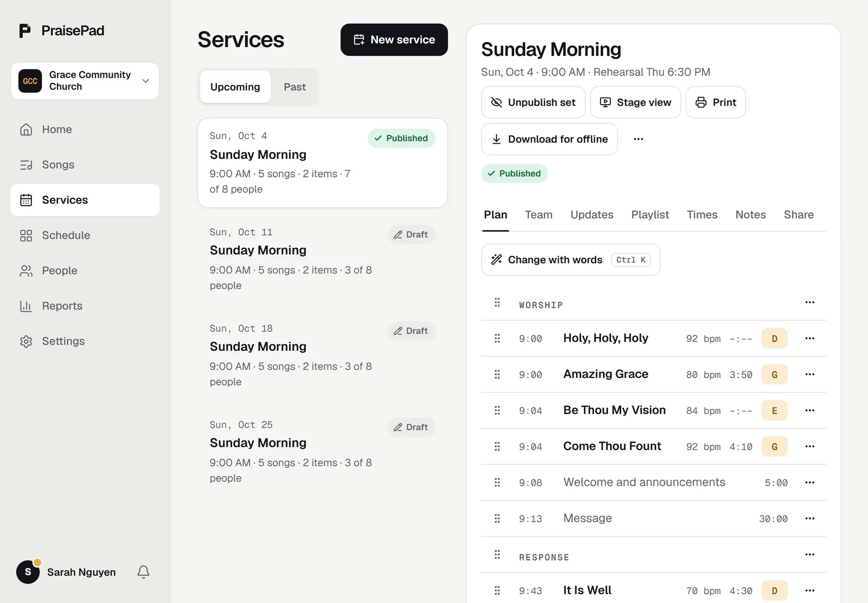Click the notifications bell icon
868x603 pixels.
click(143, 572)
